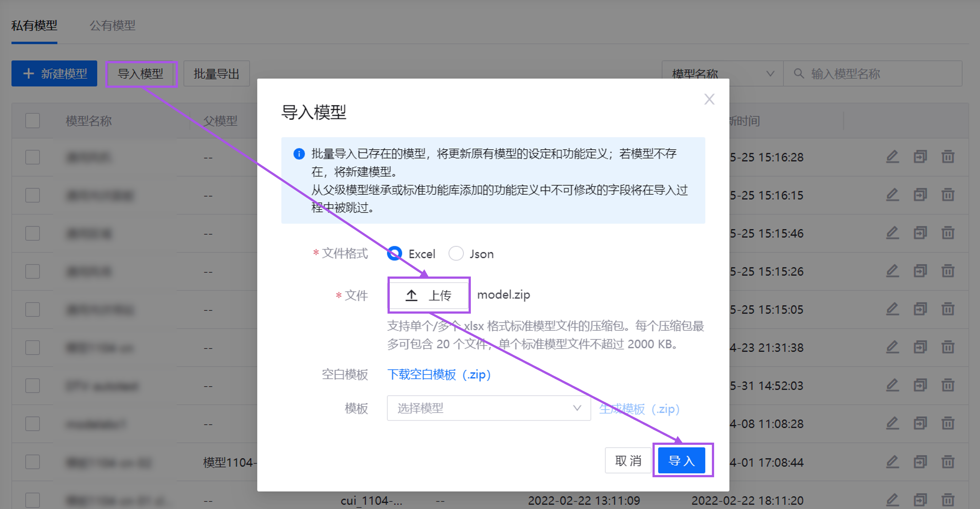Click the 批量导出 button

217,74
